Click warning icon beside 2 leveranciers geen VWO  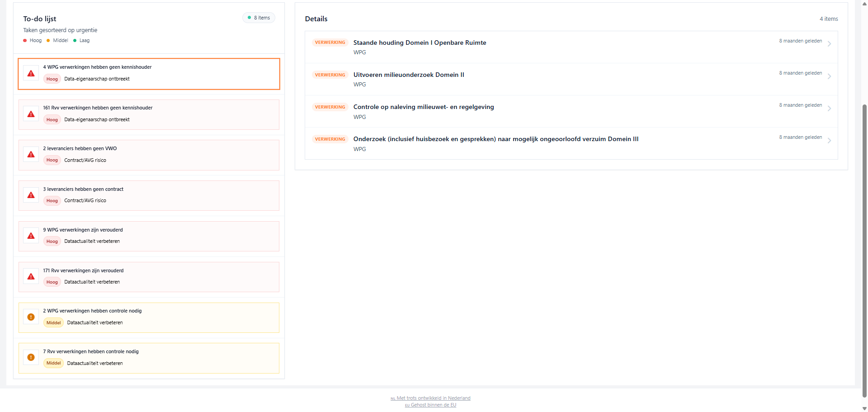[x=31, y=155]
